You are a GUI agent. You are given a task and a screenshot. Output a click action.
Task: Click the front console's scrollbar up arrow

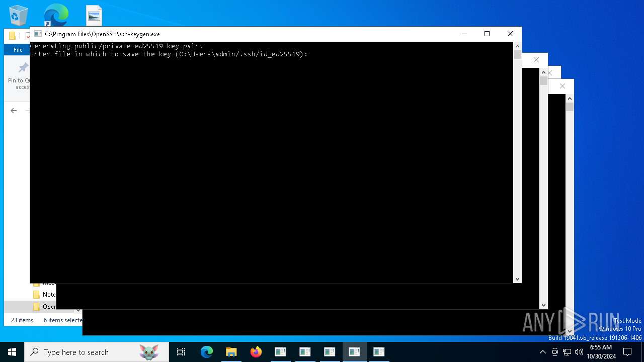517,46
